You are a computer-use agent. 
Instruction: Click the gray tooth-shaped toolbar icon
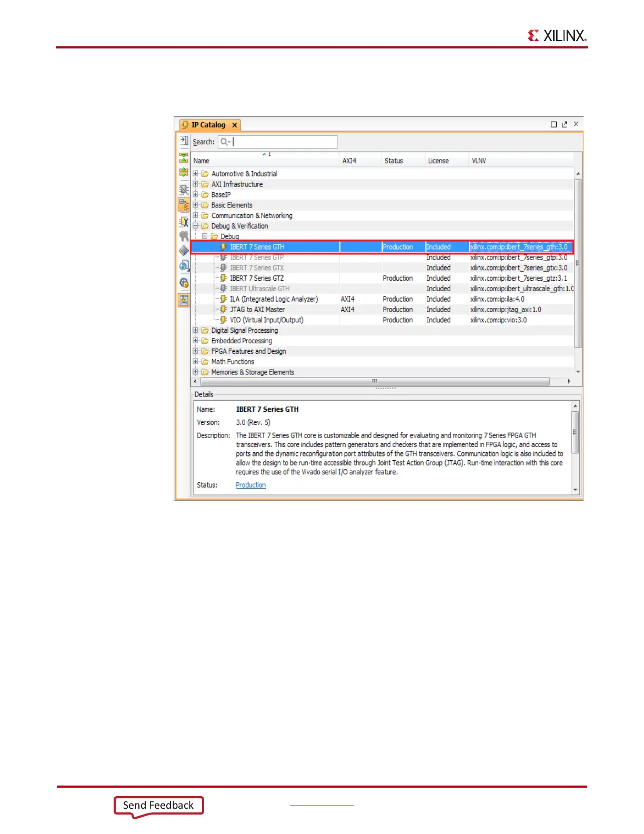184,236
